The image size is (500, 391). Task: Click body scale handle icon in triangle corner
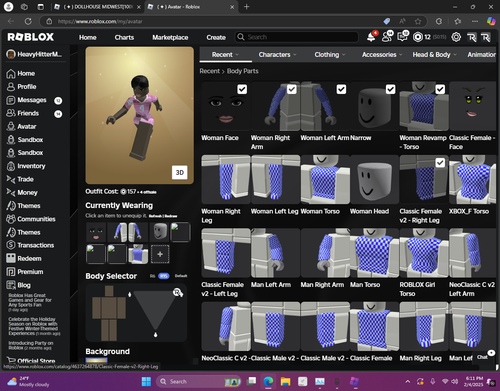tap(178, 293)
